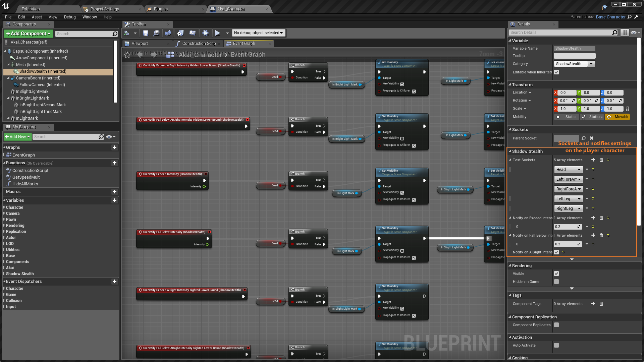Screen dimensions: 644x362
Task: Click trash icon to clear Test Sockets array
Action: coord(601,160)
